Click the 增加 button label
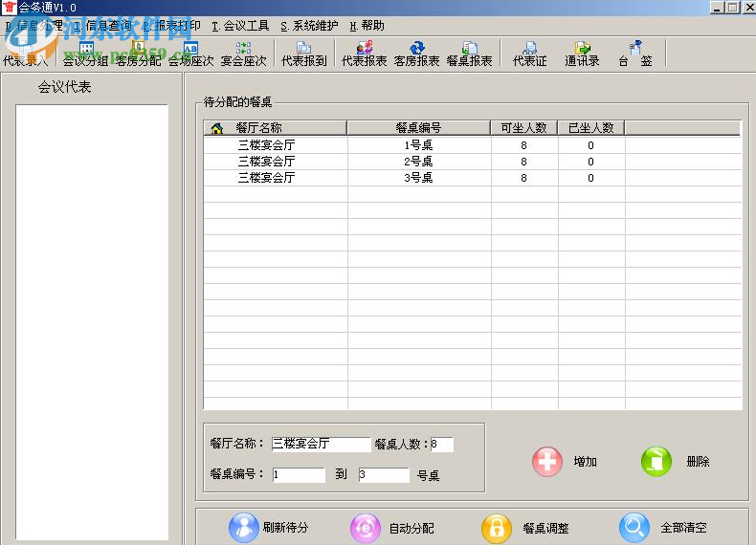 tap(586, 462)
